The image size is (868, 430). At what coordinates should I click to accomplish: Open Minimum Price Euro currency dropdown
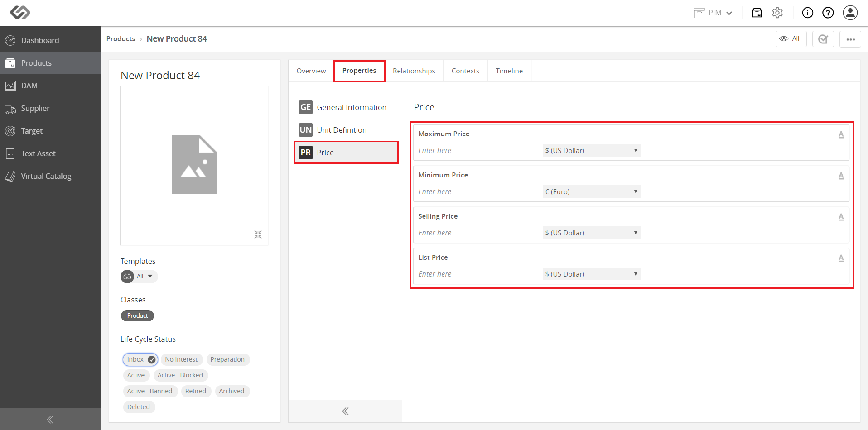click(592, 191)
